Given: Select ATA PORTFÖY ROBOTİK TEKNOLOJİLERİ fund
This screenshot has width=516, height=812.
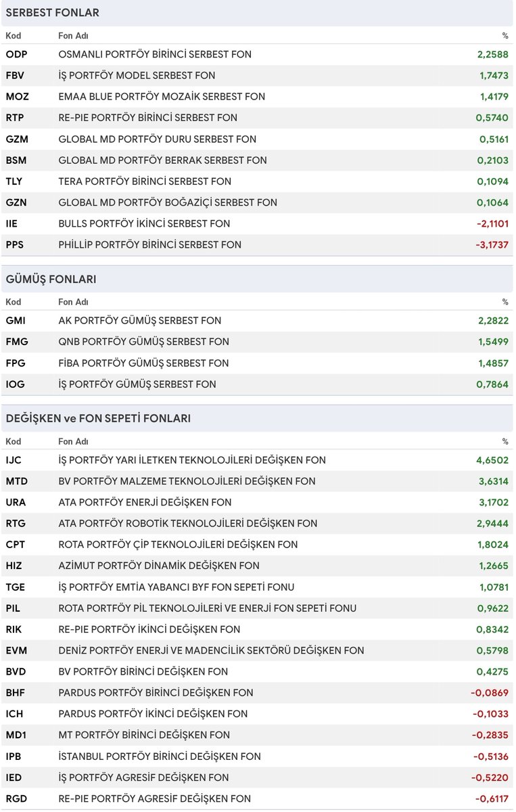Looking at the screenshot, I should (188, 524).
